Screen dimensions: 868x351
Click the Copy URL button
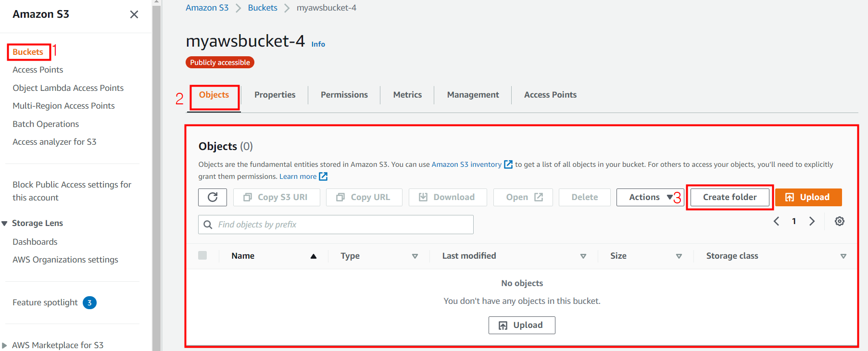[x=364, y=197]
